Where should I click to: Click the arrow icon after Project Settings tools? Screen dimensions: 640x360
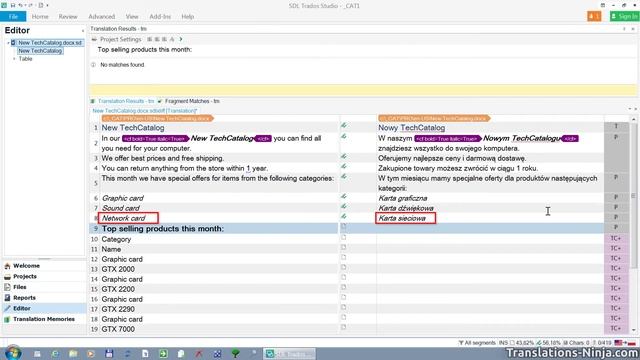click(x=181, y=39)
